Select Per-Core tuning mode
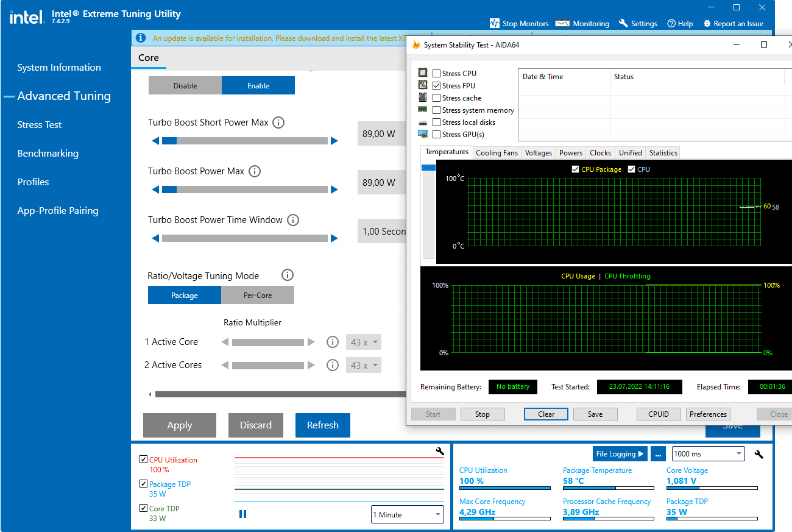792x532 pixels. (258, 295)
